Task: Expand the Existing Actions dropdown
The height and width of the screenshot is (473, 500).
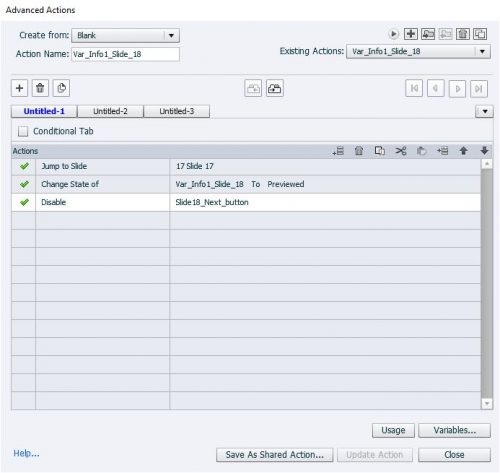Action: [x=418, y=52]
